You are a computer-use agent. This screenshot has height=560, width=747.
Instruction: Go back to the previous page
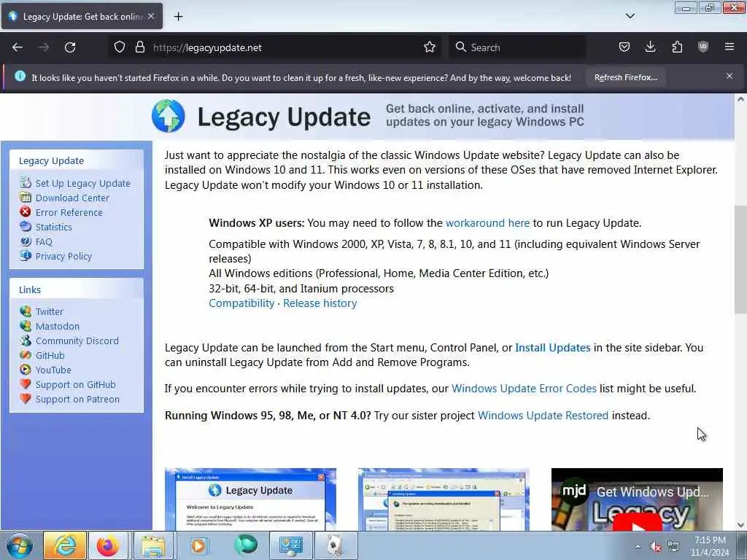click(x=18, y=47)
